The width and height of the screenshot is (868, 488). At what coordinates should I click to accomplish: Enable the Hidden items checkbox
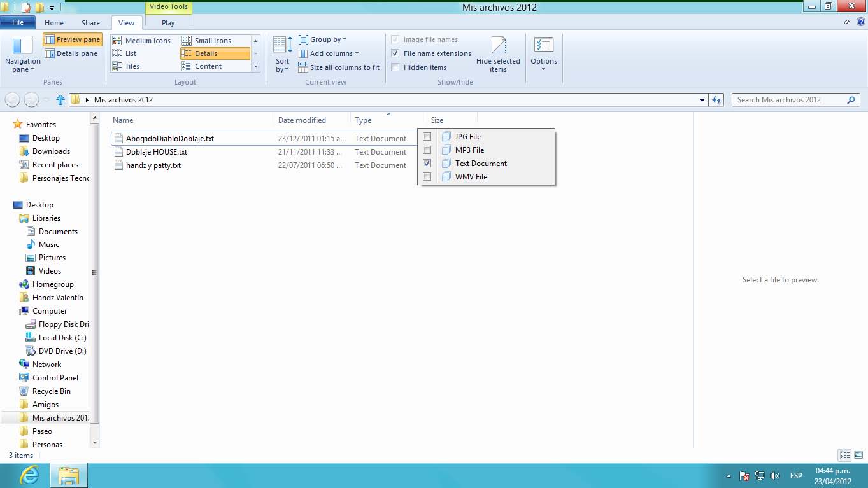pos(395,67)
